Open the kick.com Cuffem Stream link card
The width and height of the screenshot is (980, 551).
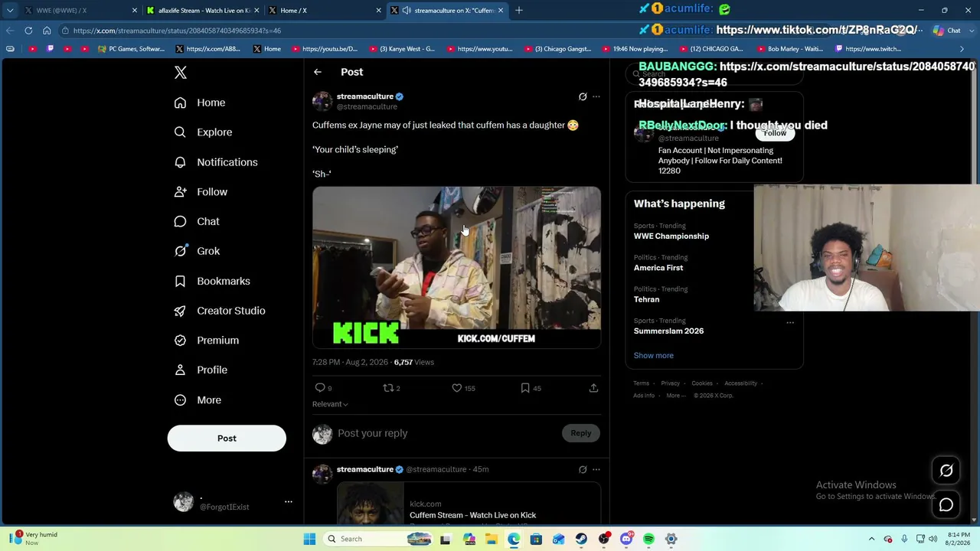[x=469, y=504]
